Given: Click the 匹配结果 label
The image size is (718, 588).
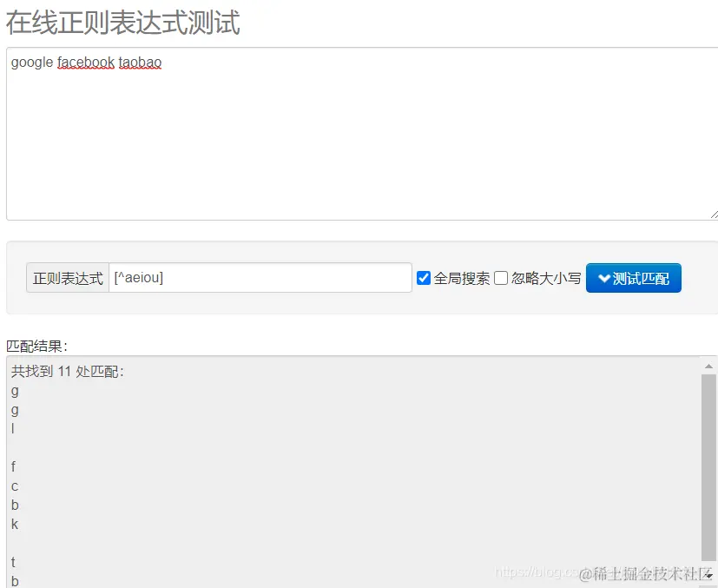Looking at the screenshot, I should tap(36, 346).
